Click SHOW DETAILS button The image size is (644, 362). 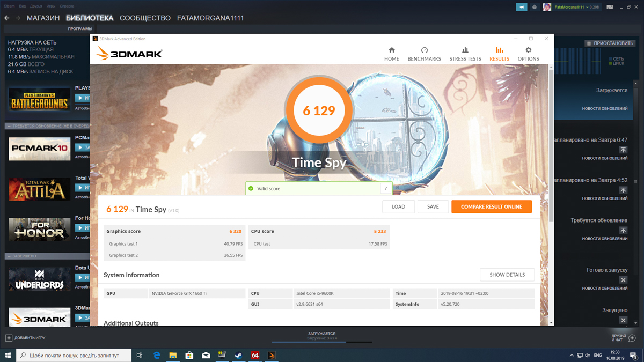coord(507,275)
